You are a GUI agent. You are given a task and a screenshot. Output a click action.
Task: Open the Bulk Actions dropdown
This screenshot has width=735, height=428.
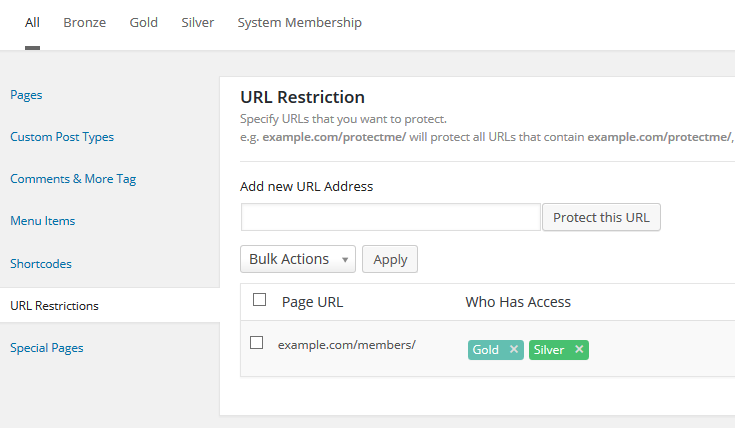coord(298,259)
